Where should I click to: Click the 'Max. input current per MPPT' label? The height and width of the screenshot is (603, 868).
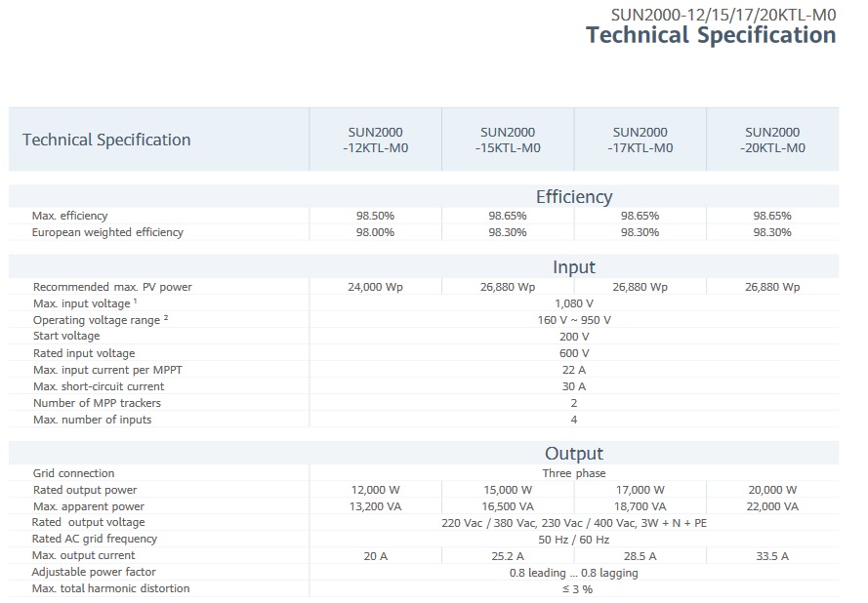pyautogui.click(x=107, y=370)
